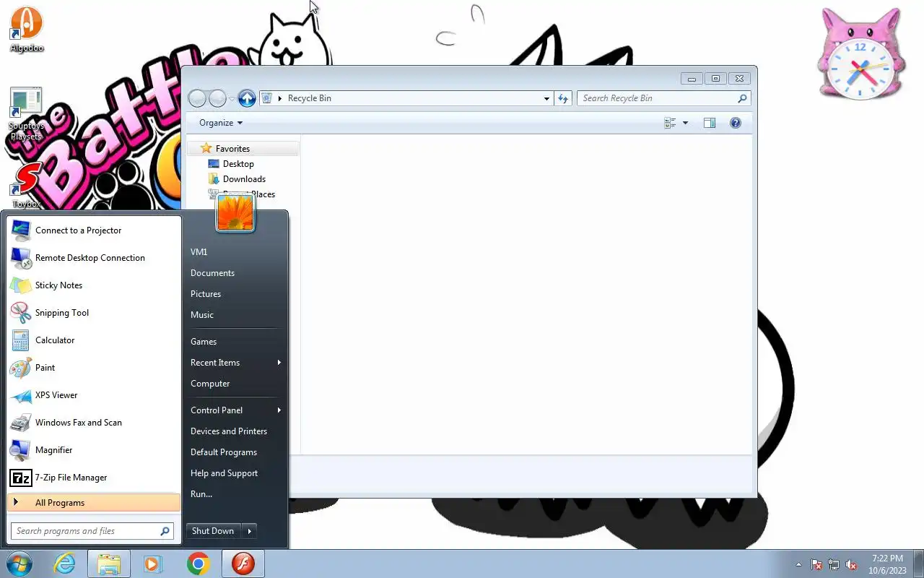Expand All Programs list

94,503
